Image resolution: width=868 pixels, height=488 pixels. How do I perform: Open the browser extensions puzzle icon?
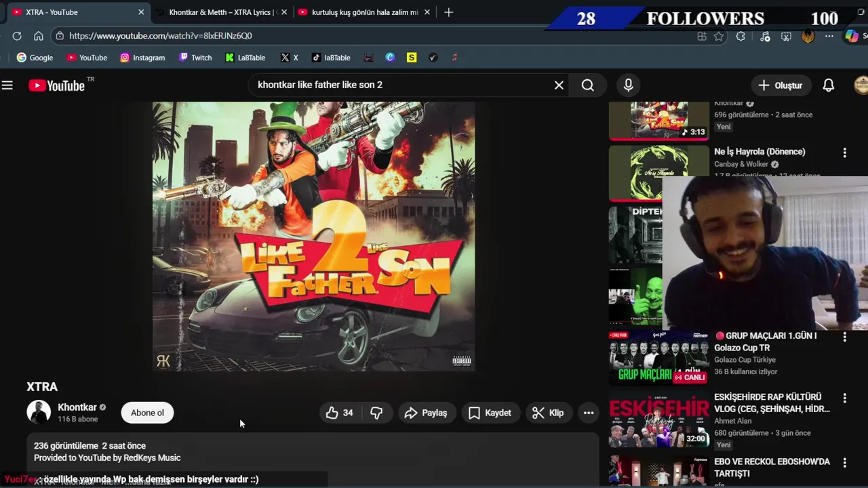point(741,37)
